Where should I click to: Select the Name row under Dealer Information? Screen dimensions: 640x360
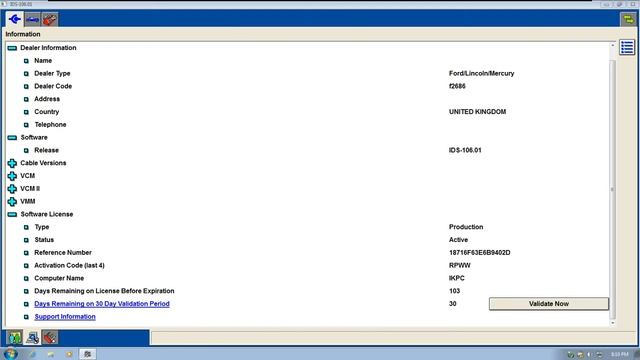click(307, 61)
